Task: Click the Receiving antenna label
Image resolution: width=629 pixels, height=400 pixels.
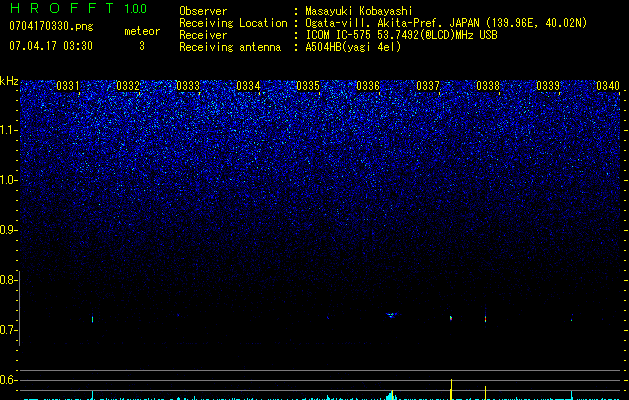Action: click(230, 47)
